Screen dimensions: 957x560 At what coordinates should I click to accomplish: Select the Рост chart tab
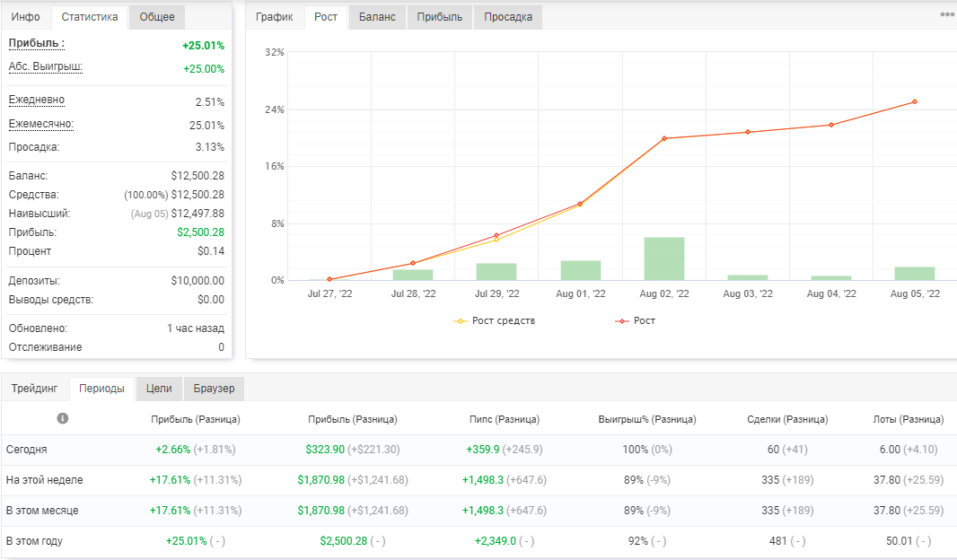tap(326, 17)
